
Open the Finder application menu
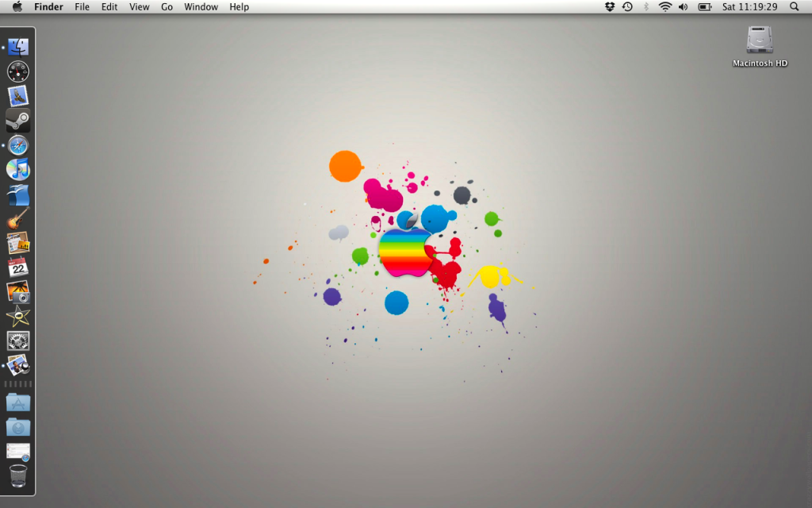(x=48, y=6)
